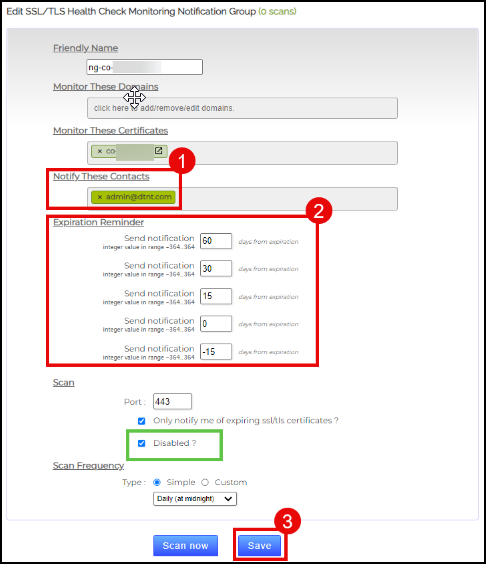Click empty area of Notify These Contacts box
Screen dimensions: 486x564
tap(288, 199)
